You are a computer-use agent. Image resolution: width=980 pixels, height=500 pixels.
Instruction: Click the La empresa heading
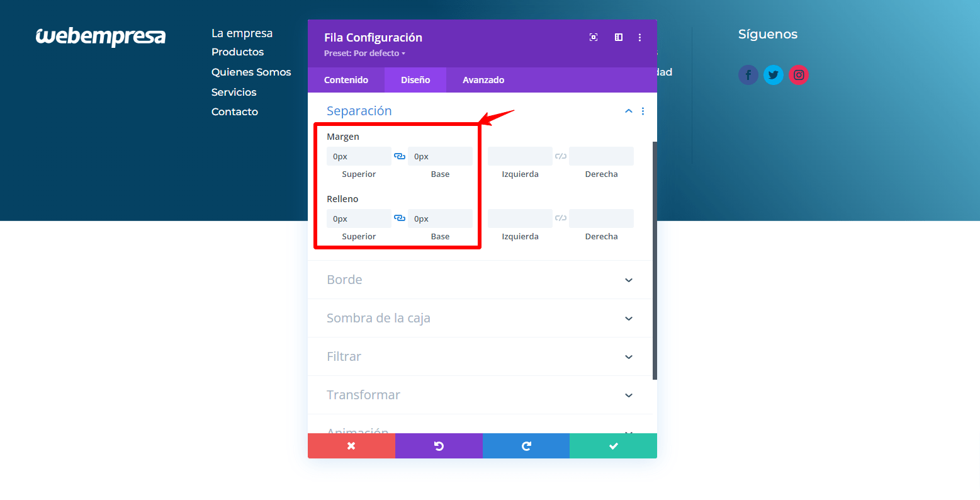pos(242,33)
